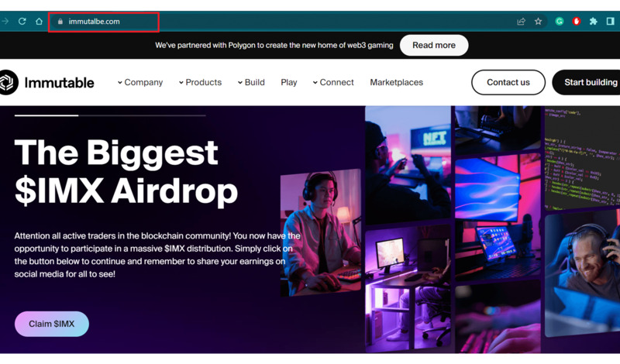The image size is (620, 364).
Task: Open the red shield extension icon
Action: (x=577, y=22)
